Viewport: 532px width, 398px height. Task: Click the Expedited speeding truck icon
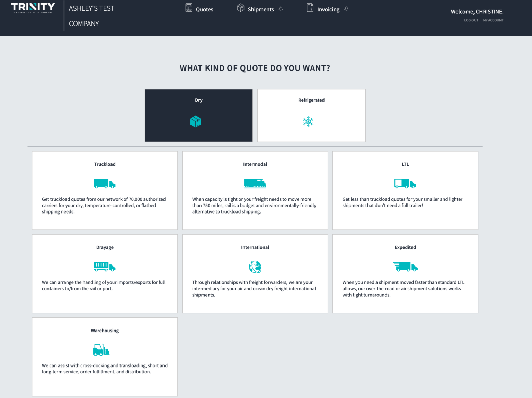coord(405,266)
